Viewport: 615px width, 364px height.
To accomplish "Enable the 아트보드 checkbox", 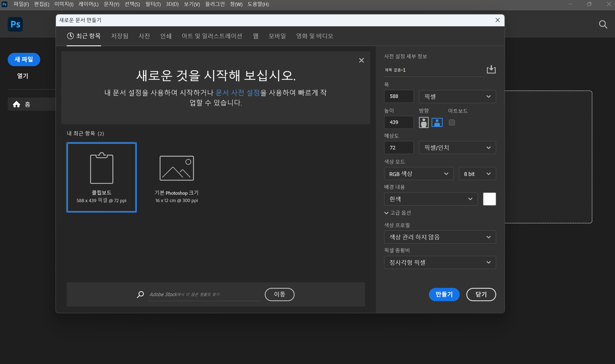I will [x=452, y=122].
